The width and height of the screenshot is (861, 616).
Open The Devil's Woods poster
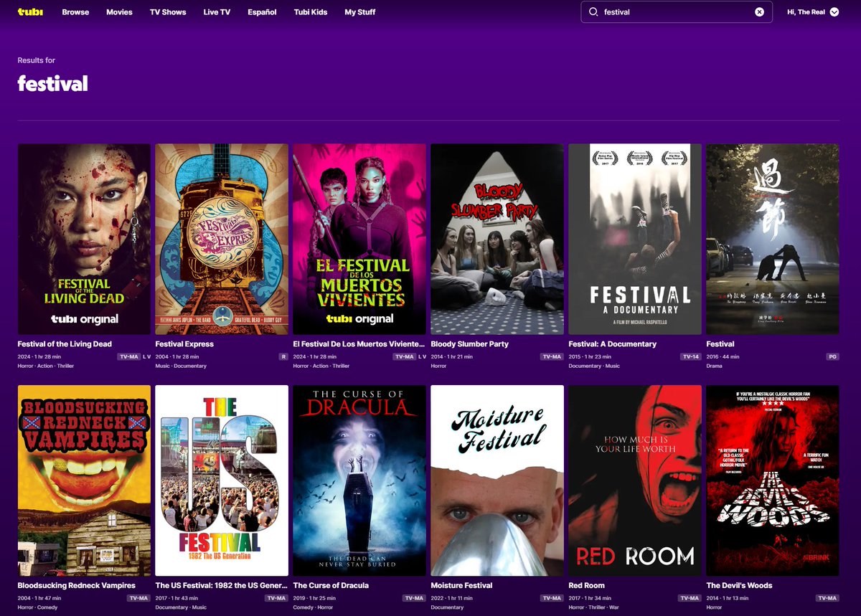point(773,480)
